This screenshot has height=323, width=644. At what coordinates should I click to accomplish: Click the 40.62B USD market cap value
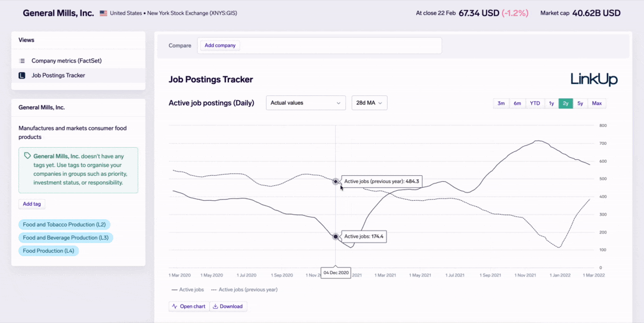point(596,13)
